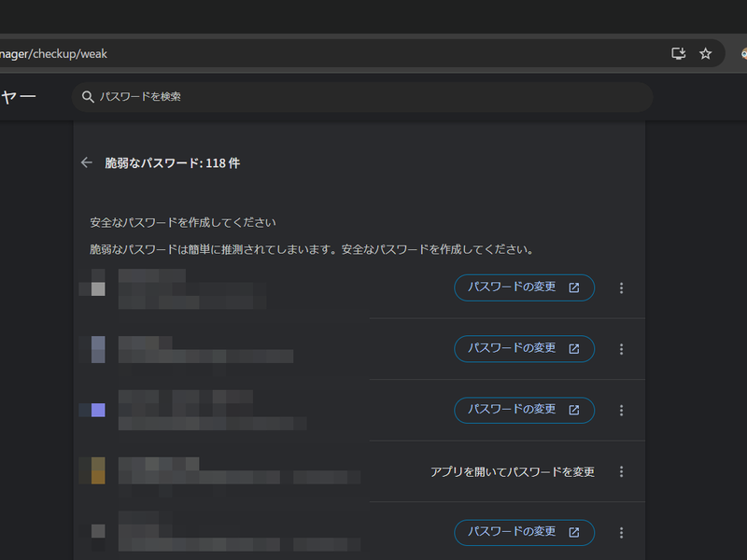
Task: Click パスワードの変更 on the first entry
Action: (x=524, y=287)
